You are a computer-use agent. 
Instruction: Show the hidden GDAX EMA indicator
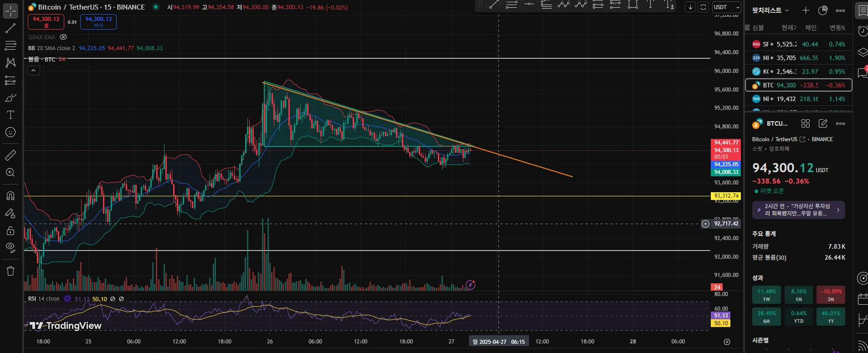(63, 37)
